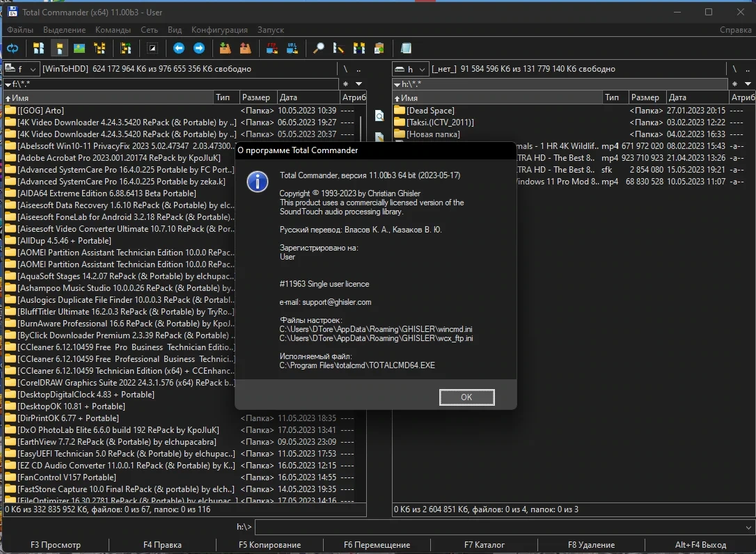Open the Вид menu
756x554 pixels.
click(175, 30)
